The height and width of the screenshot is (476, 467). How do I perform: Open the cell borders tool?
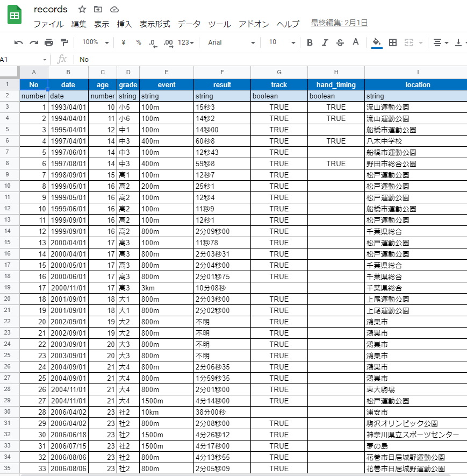(393, 42)
